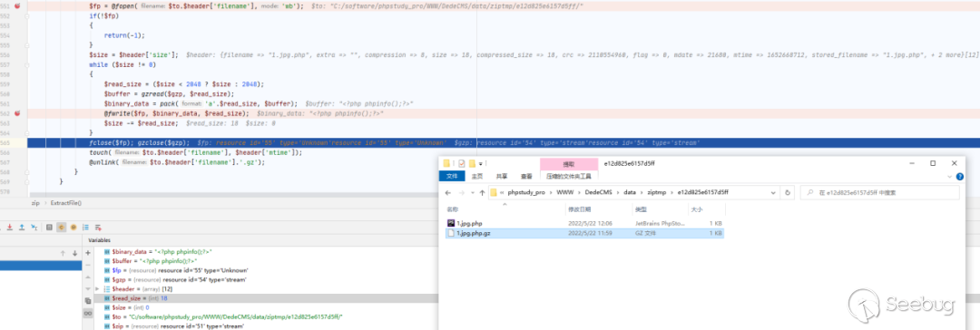Click the Properties icon in Explorer title bar

pyautogui.click(x=462, y=164)
